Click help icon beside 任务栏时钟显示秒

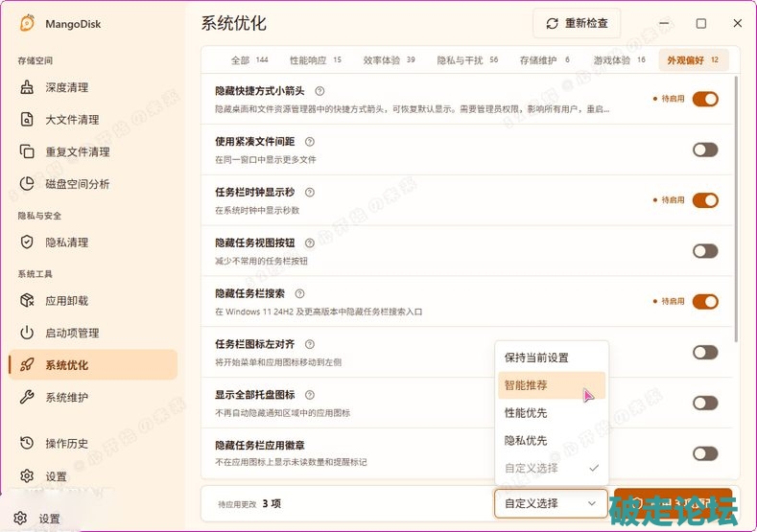coord(310,192)
